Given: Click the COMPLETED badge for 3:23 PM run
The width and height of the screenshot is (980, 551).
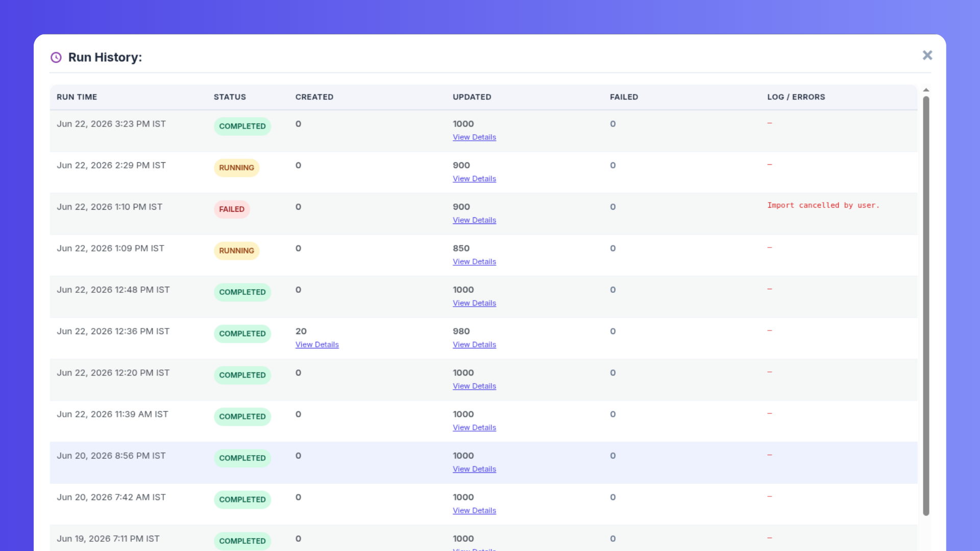Looking at the screenshot, I should (x=242, y=126).
